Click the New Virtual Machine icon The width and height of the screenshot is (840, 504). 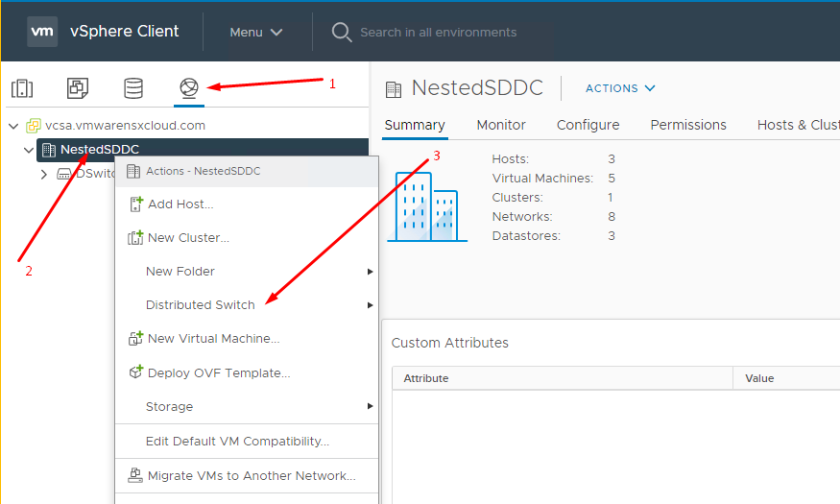(x=135, y=339)
